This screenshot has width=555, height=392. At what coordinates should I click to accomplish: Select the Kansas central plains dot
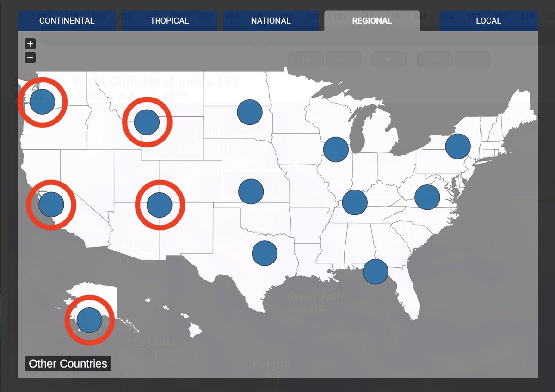pos(251,191)
